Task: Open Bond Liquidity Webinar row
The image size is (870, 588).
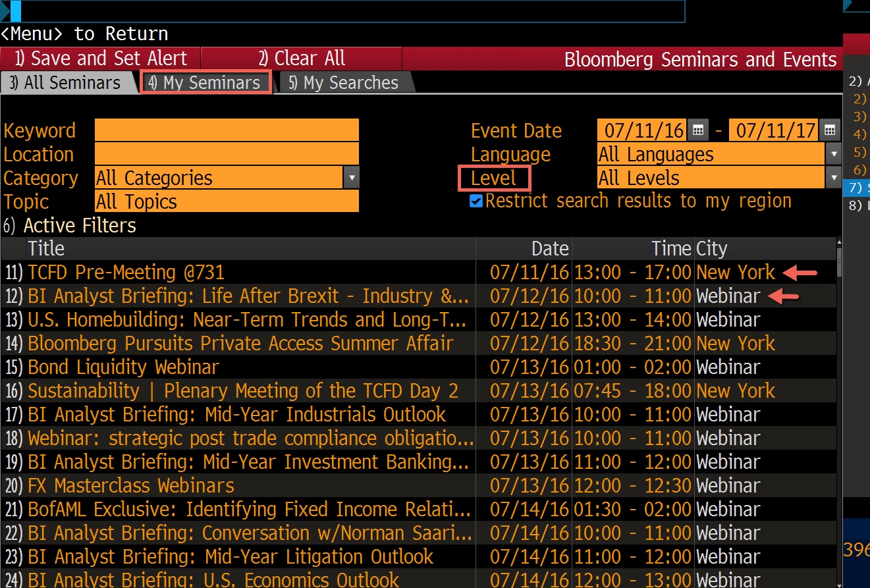Action: 418,367
